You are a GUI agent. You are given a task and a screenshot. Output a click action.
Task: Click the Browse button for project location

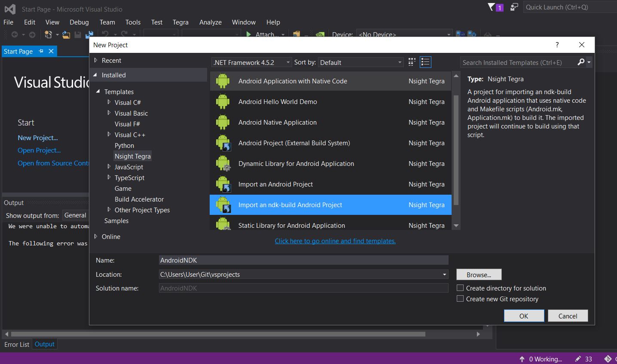click(x=478, y=274)
